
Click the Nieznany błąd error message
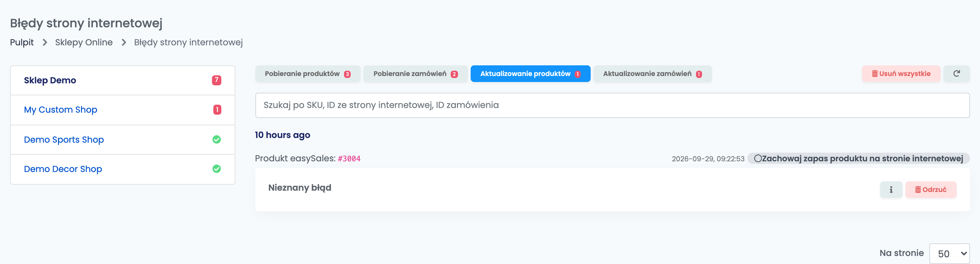(300, 188)
